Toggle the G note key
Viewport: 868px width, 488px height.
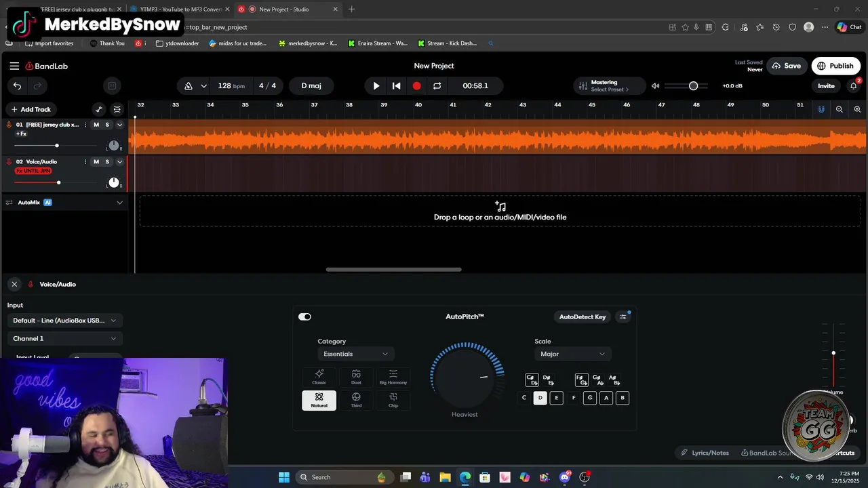590,398
